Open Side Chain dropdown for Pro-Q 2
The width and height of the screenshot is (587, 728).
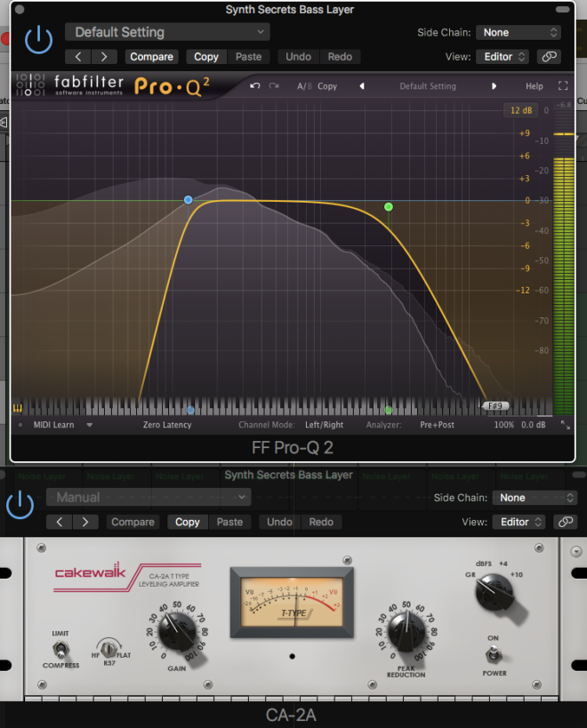[x=519, y=33]
